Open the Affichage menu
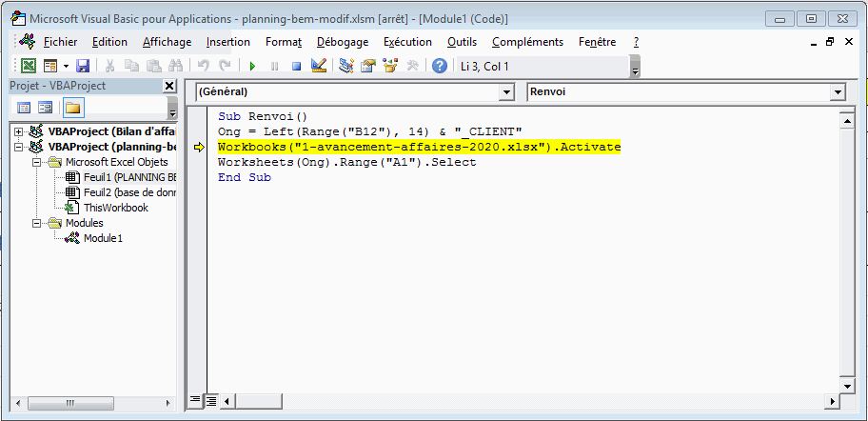Viewport: 868px width, 421px height. click(x=167, y=42)
